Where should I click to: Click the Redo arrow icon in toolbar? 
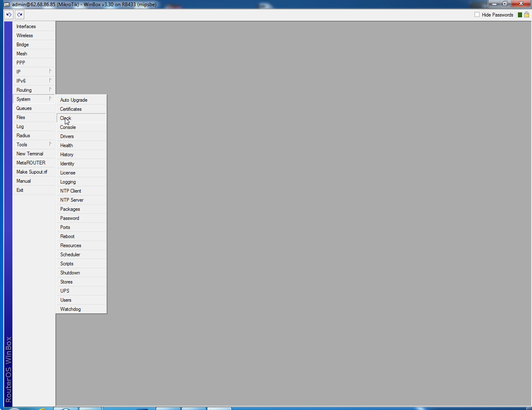click(x=19, y=14)
